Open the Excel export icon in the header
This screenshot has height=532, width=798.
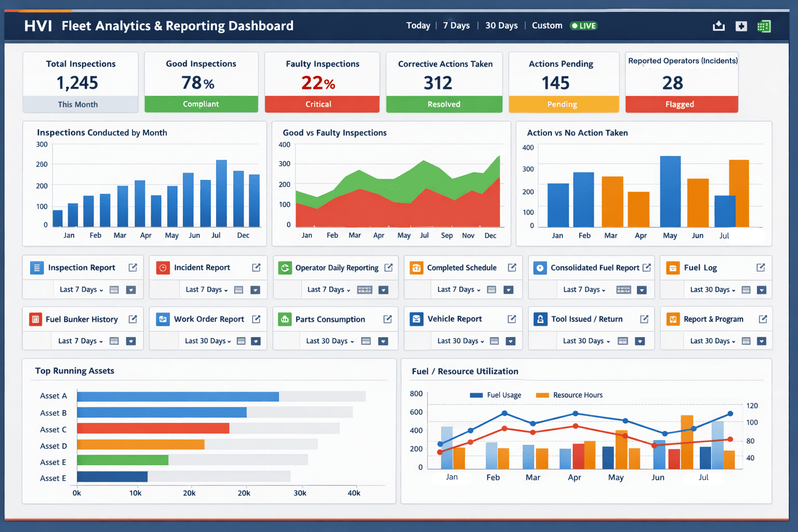764,25
